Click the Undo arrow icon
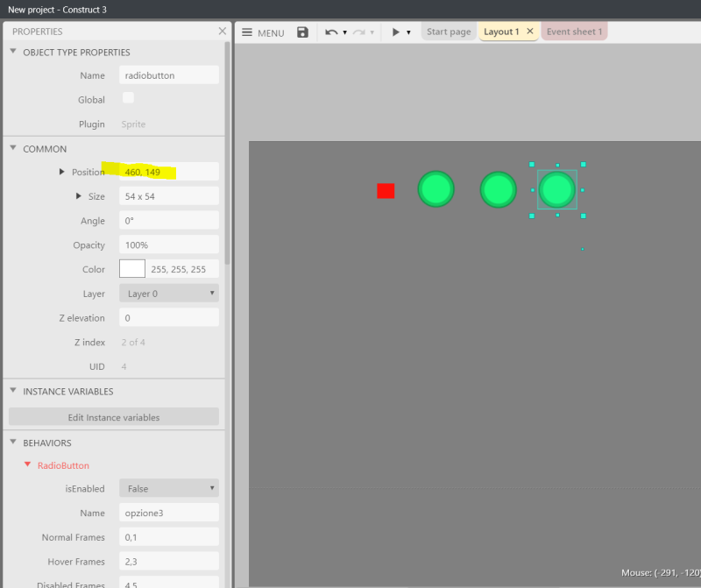Screen dimensions: 701x588 point(331,32)
